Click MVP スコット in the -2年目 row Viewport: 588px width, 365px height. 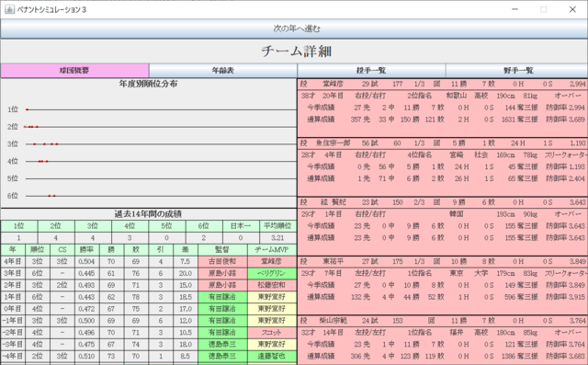pos(272,333)
